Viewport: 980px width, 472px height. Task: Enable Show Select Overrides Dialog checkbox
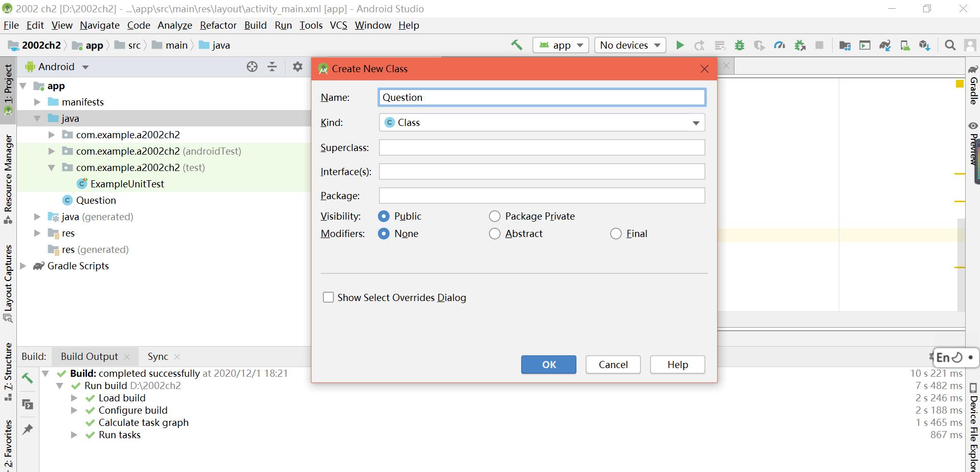(328, 297)
